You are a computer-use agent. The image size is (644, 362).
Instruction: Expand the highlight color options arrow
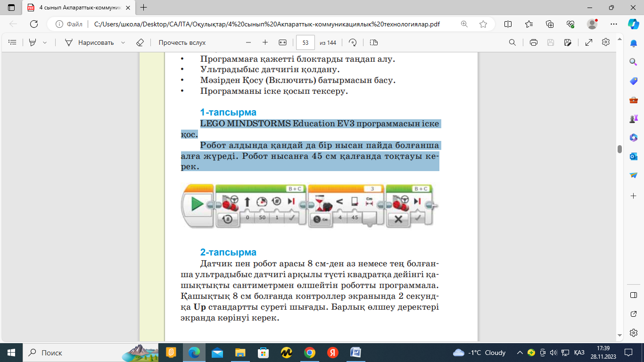point(45,42)
